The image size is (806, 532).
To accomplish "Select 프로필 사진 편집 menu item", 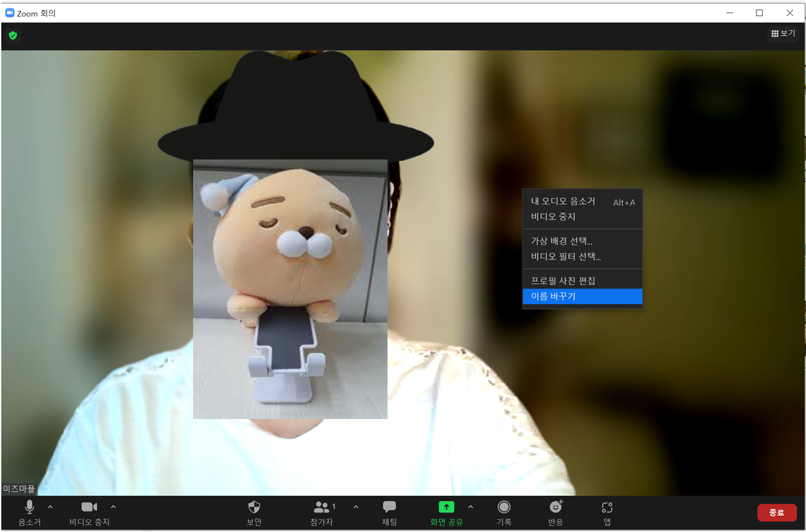I will pos(583,281).
